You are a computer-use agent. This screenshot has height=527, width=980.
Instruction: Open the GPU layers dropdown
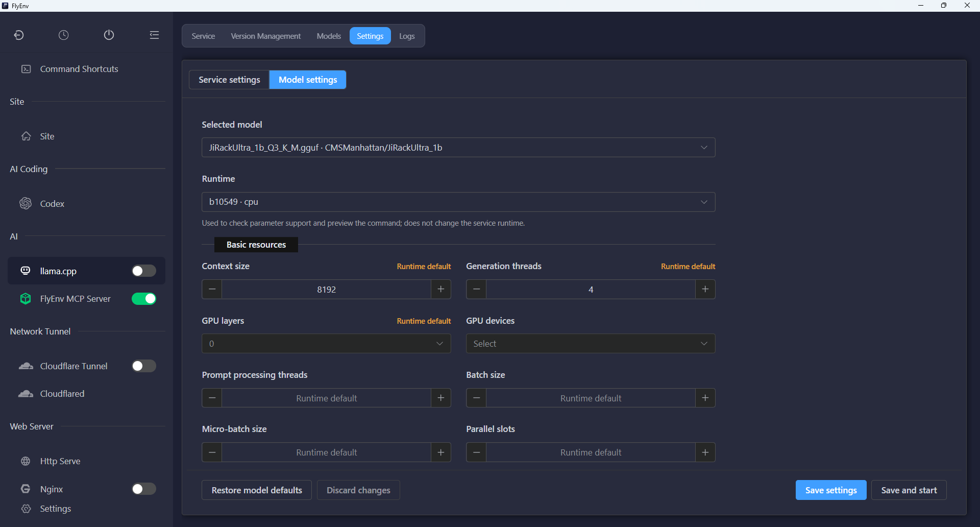(326, 344)
